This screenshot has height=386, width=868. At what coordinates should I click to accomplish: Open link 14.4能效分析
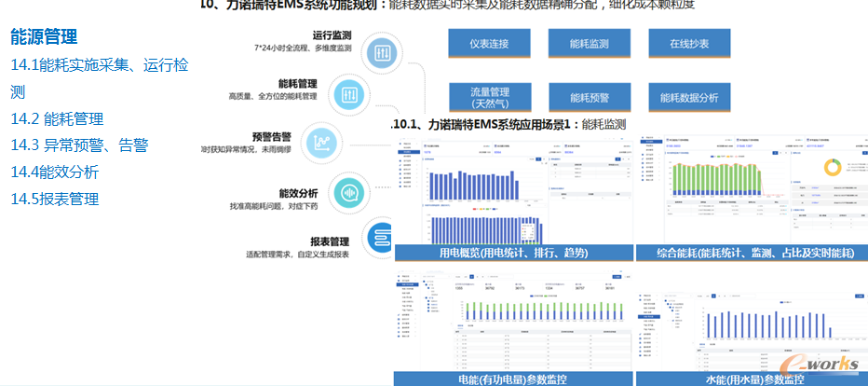55,172
